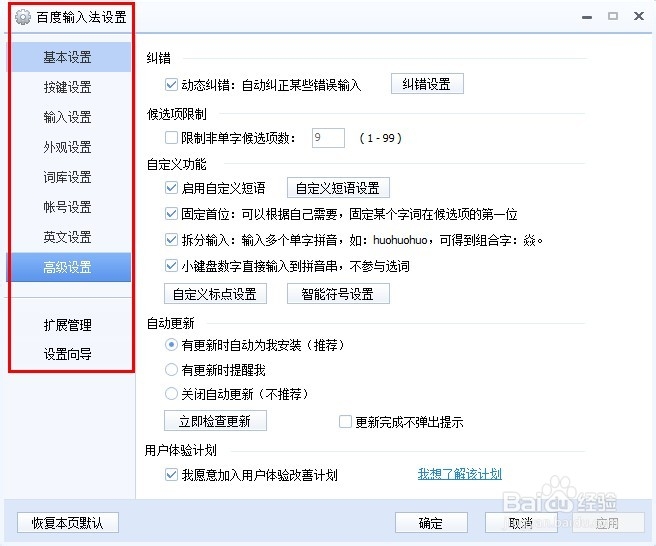656x546 pixels.
Task: Select 有更新时提醒我 radio option
Action: (171, 369)
